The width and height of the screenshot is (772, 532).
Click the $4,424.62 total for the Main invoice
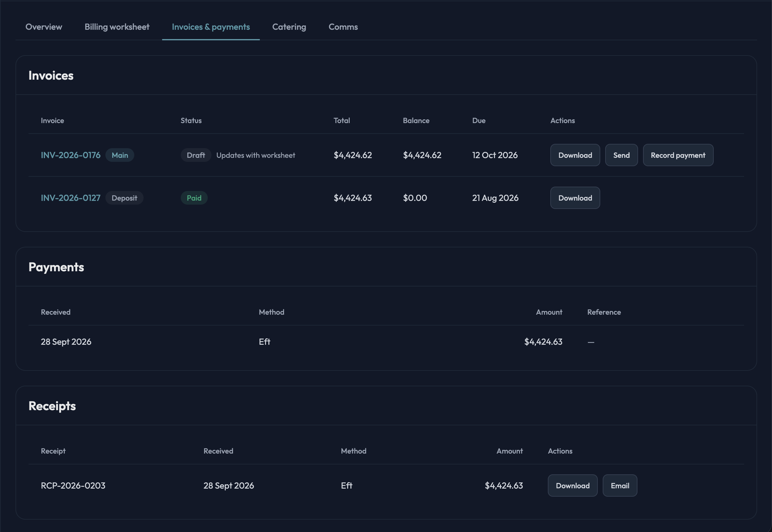pos(353,155)
